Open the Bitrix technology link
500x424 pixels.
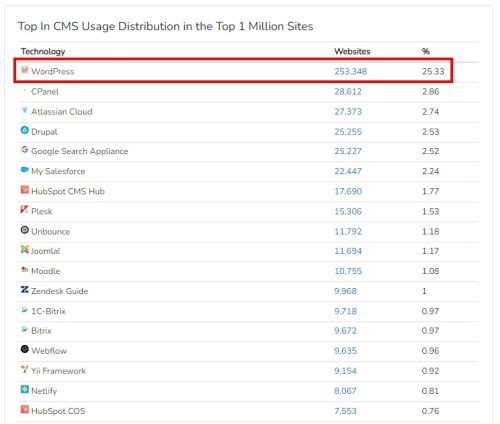coord(41,331)
